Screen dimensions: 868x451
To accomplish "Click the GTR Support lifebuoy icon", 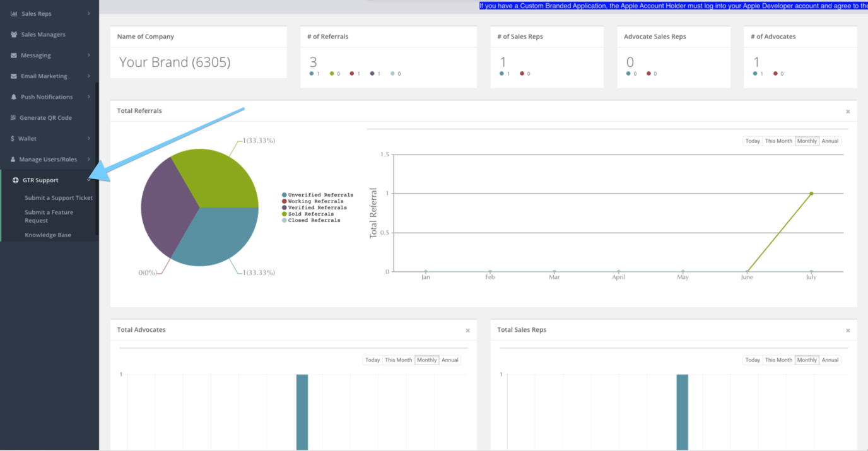I will coord(16,180).
